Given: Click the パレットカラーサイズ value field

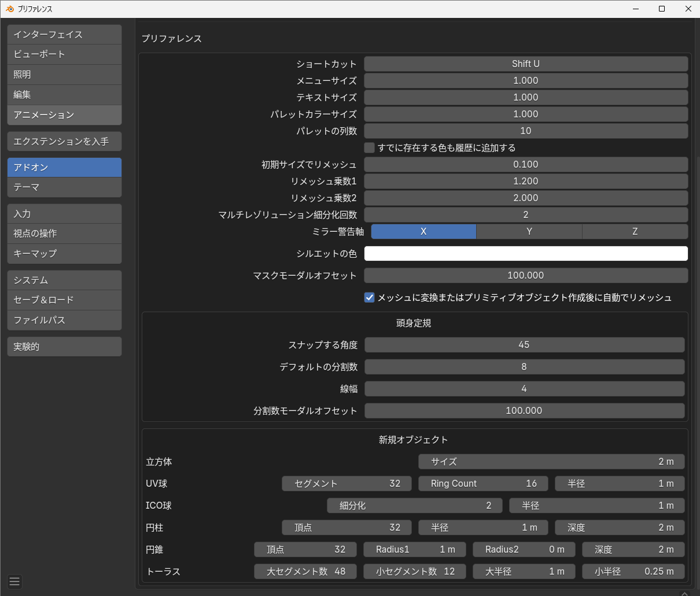Looking at the screenshot, I should click(x=526, y=114).
